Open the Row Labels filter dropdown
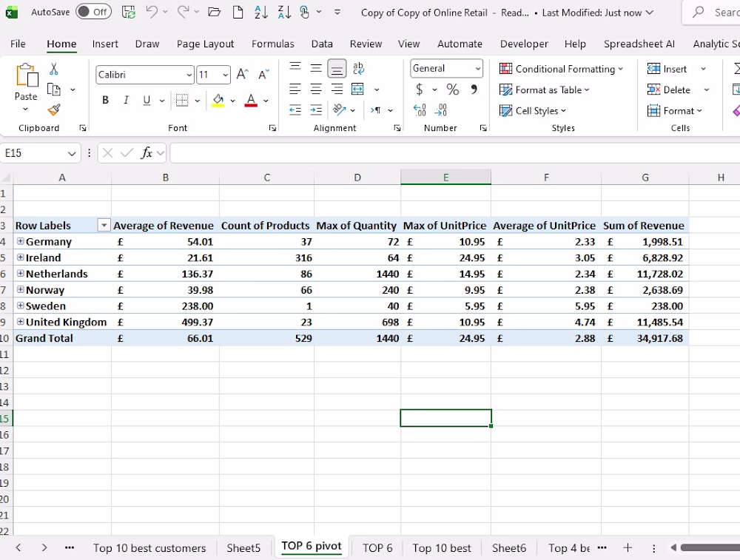740x560 pixels. pos(104,226)
